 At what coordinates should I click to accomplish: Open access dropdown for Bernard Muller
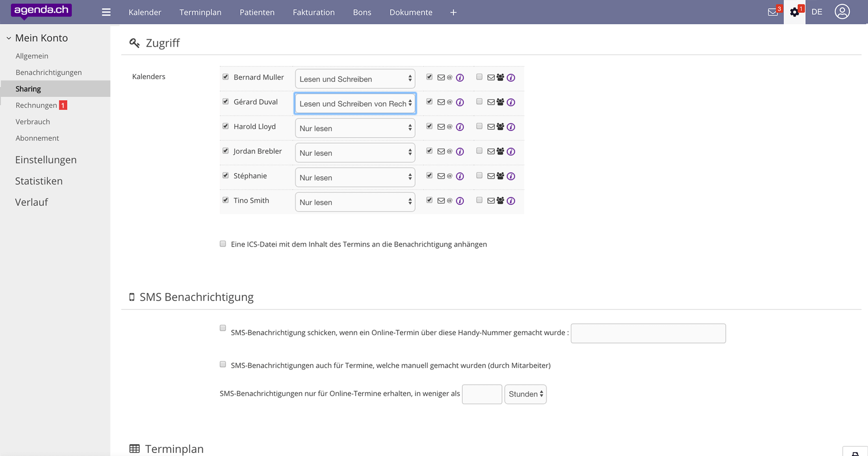coord(355,79)
